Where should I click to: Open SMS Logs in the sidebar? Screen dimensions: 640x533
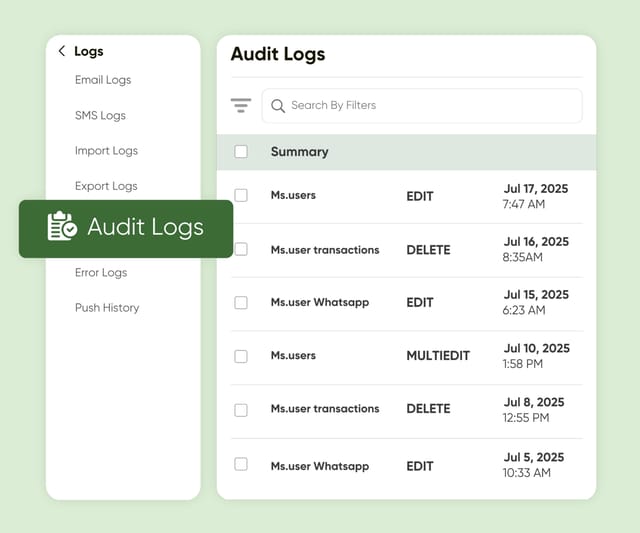[100, 115]
